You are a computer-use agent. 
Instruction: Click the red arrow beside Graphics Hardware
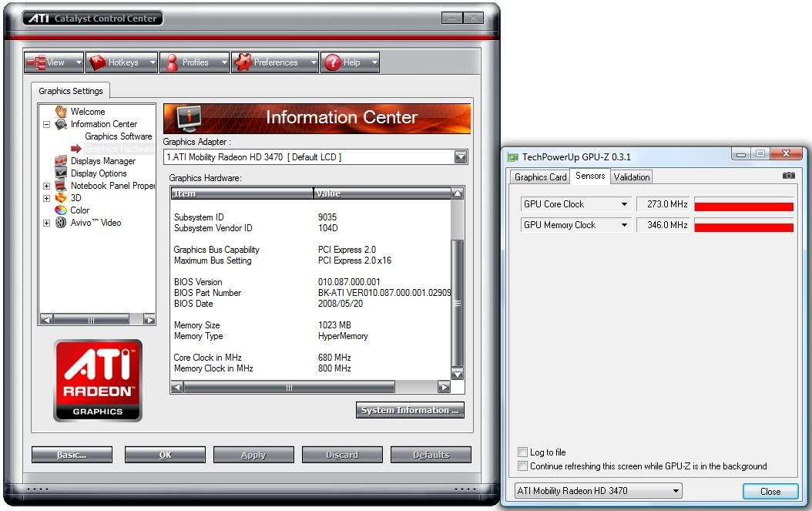(76, 149)
